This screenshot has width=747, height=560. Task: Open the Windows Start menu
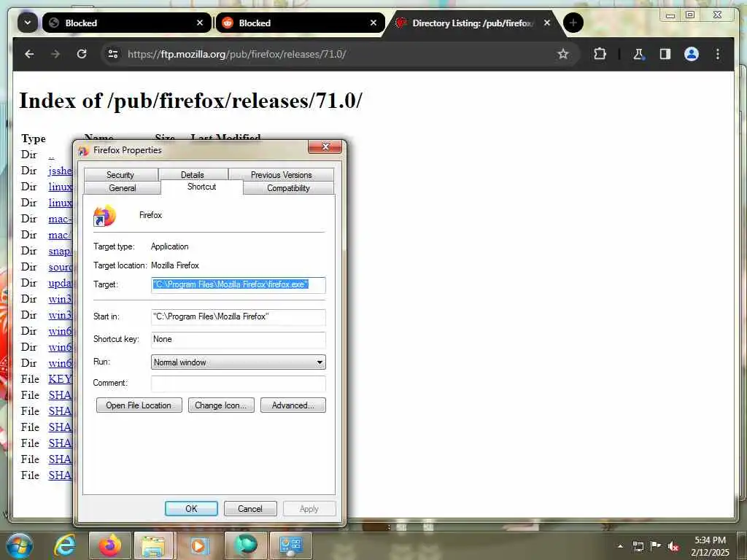(20, 545)
